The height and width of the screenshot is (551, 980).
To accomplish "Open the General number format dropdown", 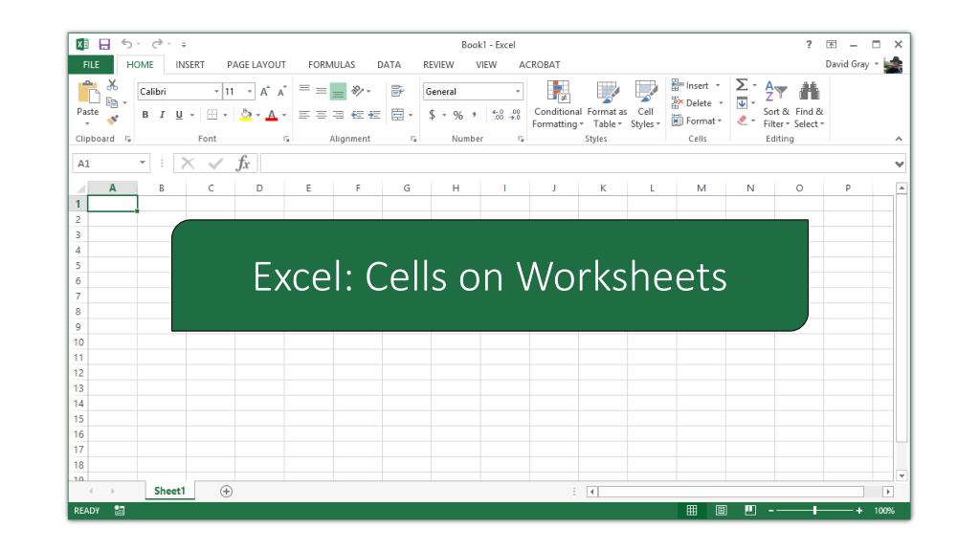I will tap(518, 92).
